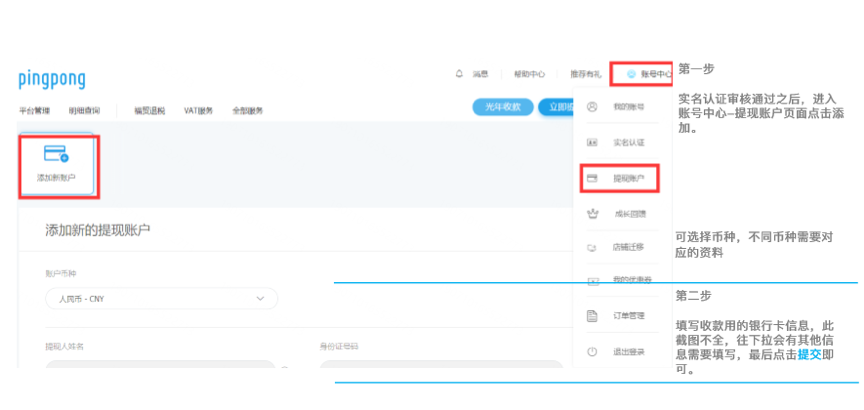Click the 账户币种 label
The image size is (864, 410).
[60, 273]
